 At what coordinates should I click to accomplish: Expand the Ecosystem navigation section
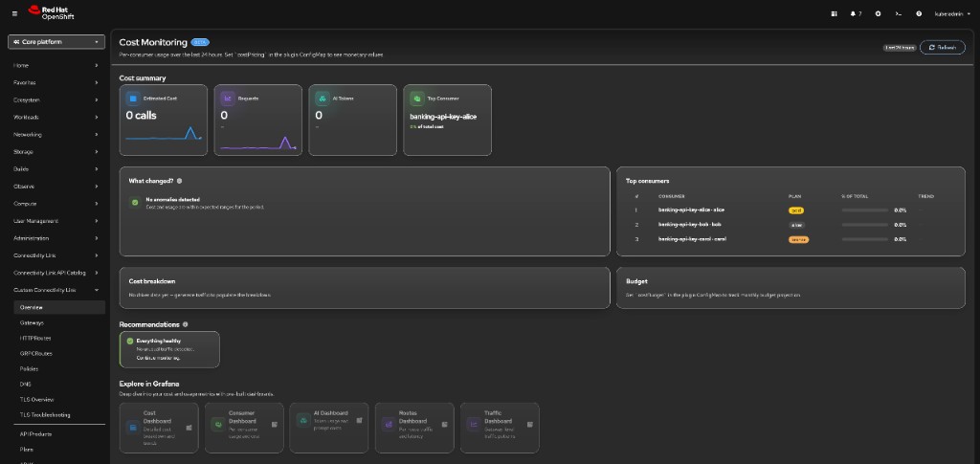56,99
